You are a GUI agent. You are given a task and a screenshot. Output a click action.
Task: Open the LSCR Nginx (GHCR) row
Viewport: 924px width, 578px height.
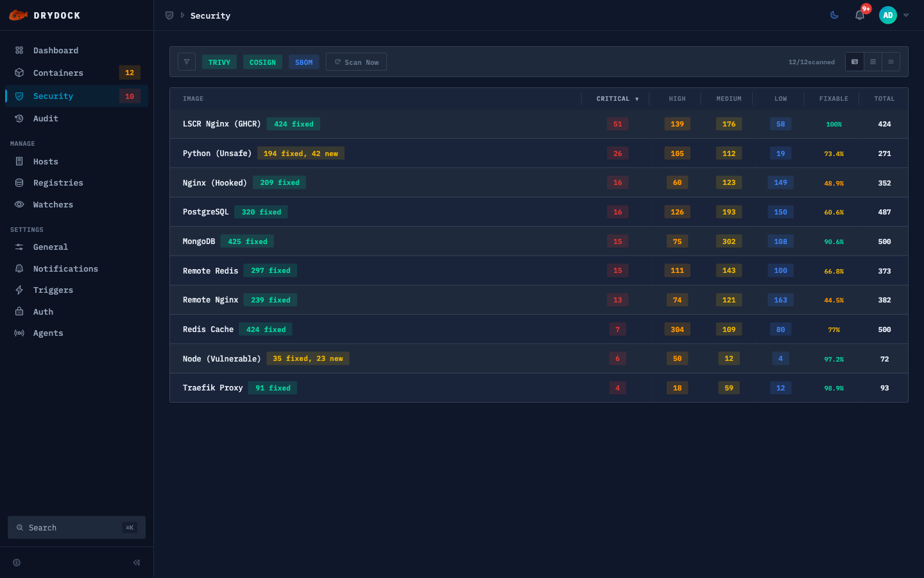click(x=539, y=124)
